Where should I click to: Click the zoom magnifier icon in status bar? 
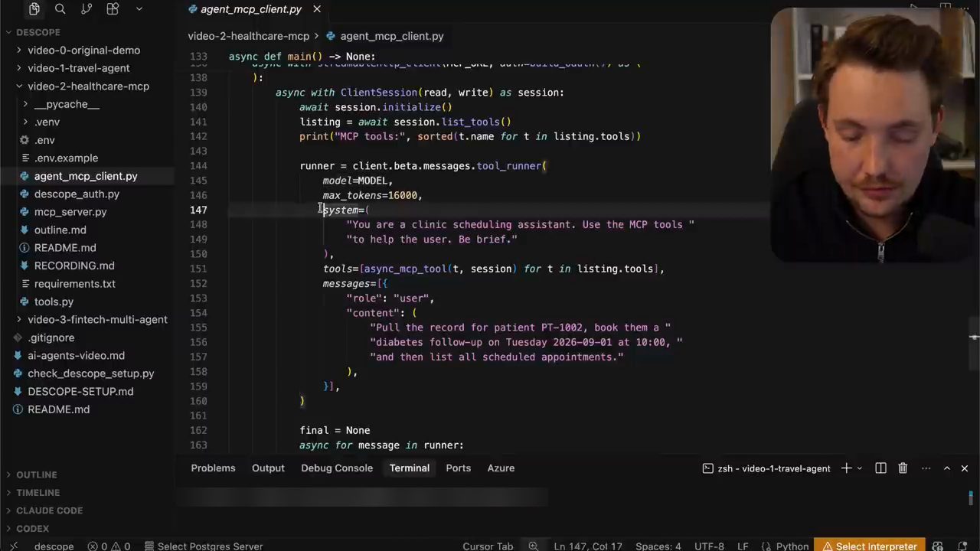coord(534,546)
